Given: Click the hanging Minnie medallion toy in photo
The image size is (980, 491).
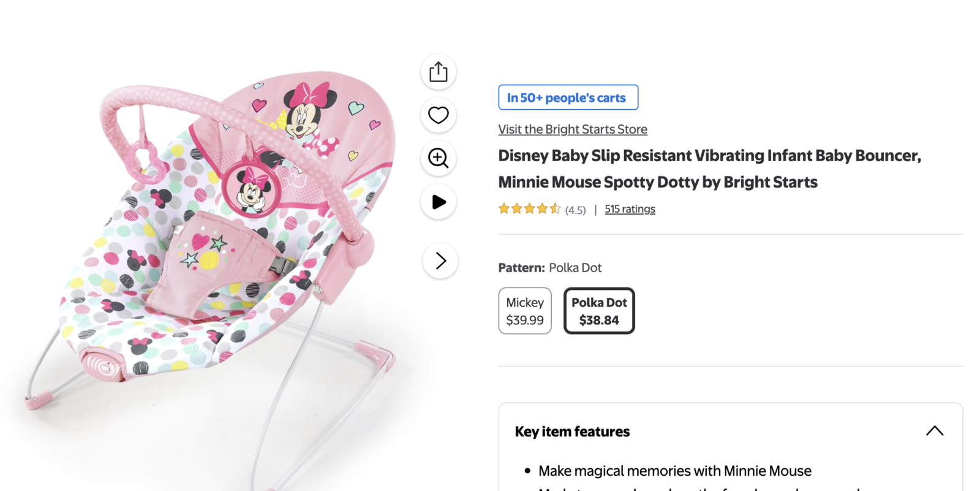Looking at the screenshot, I should click(251, 189).
